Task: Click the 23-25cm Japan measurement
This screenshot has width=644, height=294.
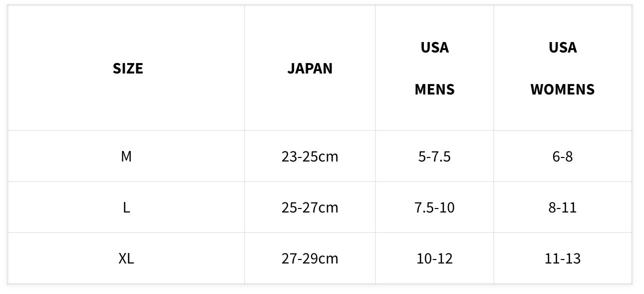Action: coord(310,156)
